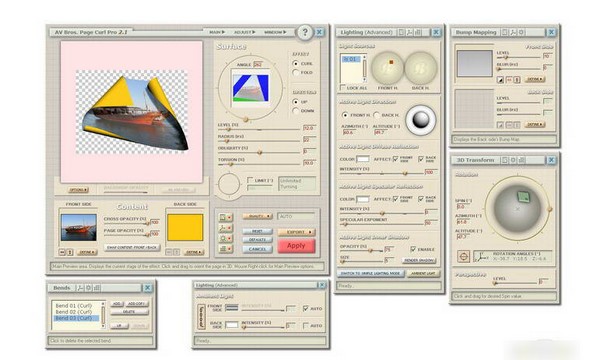Image resolution: width=600 pixels, height=360 pixels.
Task: Open the Main menu
Action: [x=217, y=32]
